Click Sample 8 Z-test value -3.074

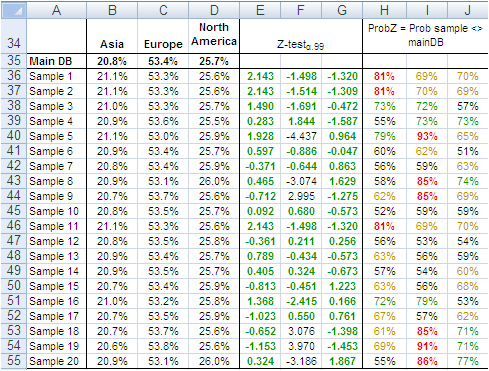click(x=301, y=181)
